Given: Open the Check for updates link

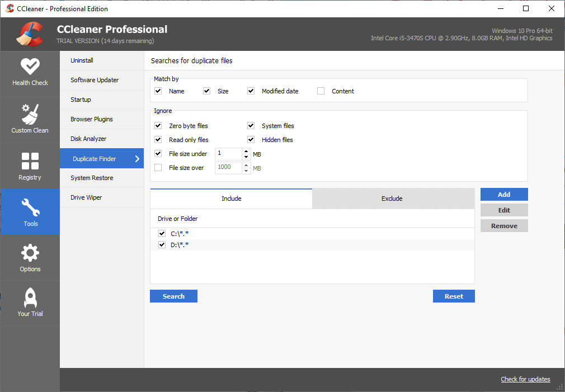Looking at the screenshot, I should click(x=525, y=379).
